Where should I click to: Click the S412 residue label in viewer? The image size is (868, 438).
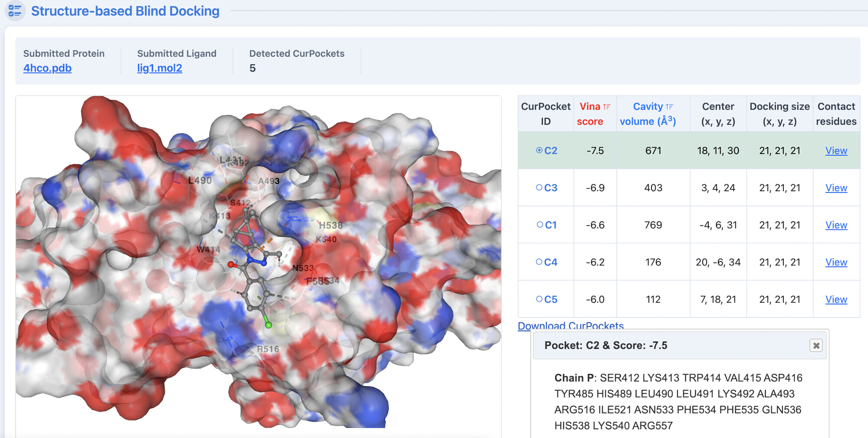click(x=240, y=203)
